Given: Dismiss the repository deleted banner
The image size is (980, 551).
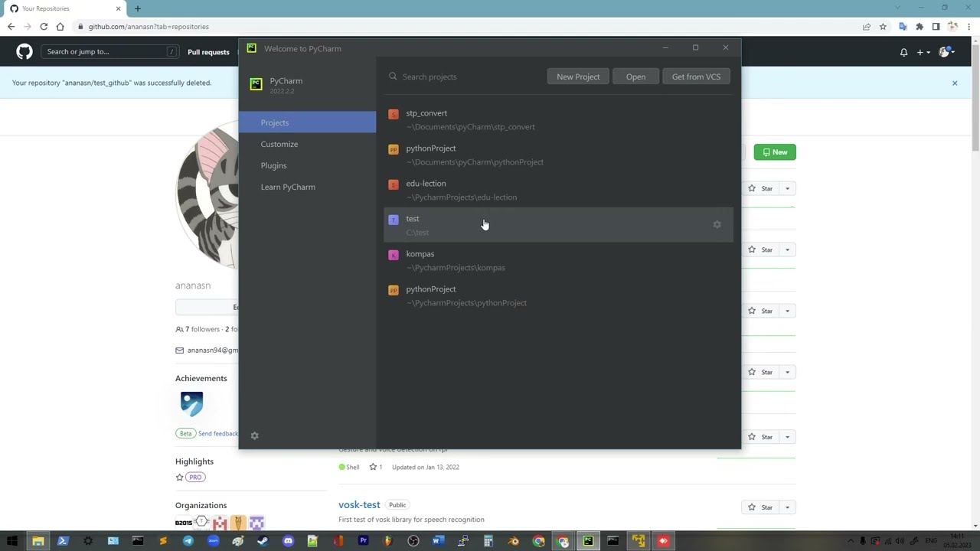Looking at the screenshot, I should tap(955, 83).
